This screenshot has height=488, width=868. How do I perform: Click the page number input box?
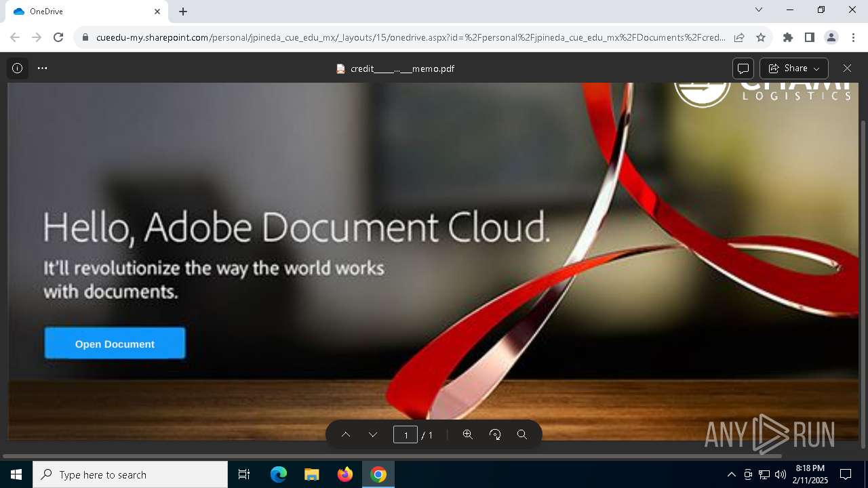pyautogui.click(x=406, y=434)
